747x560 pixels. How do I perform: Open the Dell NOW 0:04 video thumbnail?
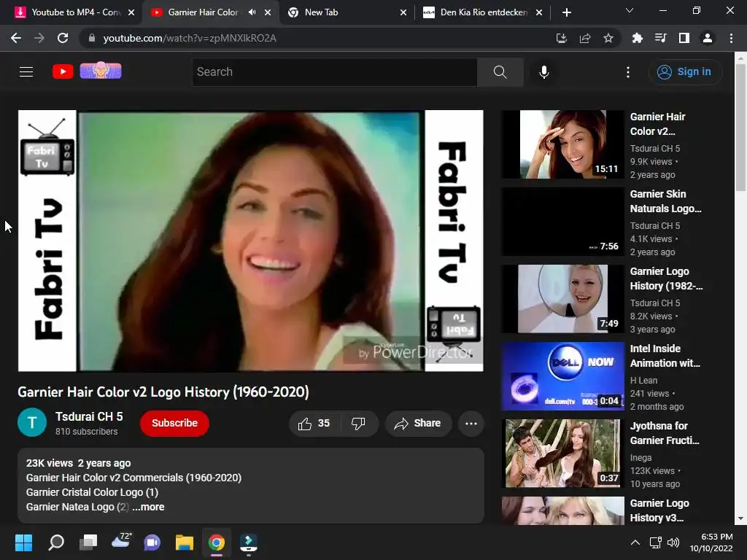click(x=562, y=376)
